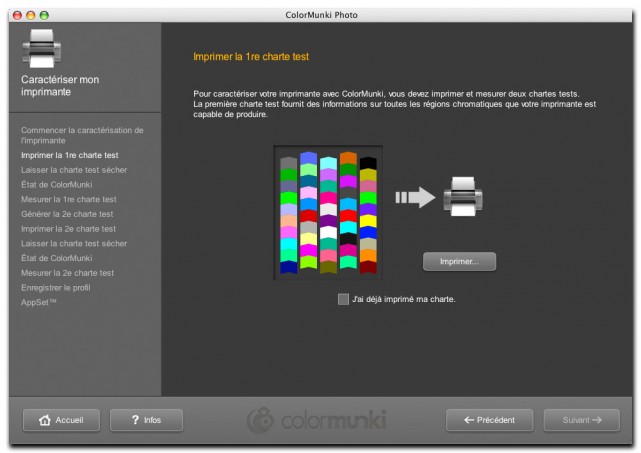Click the color test chart thumbnail
Image resolution: width=641 pixels, height=453 pixels.
(x=328, y=213)
